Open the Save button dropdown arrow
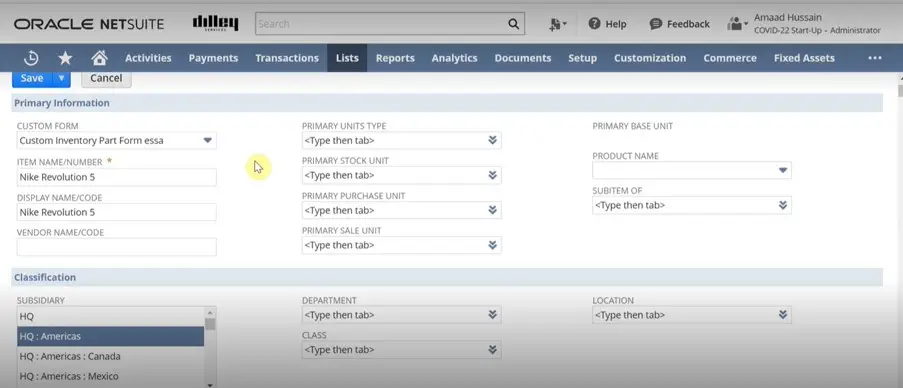The width and height of the screenshot is (903, 388). (x=61, y=78)
